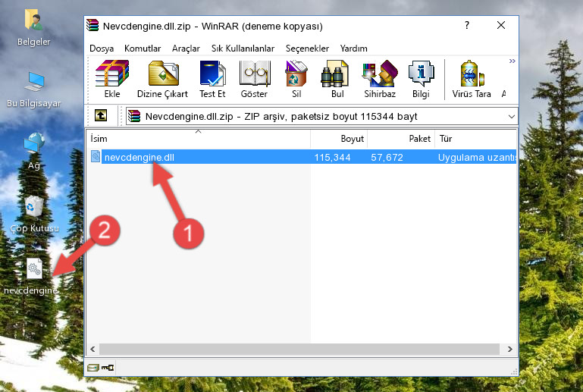The width and height of the screenshot is (583, 392).
Task: Select the nevcdengine.dll file row
Action: pos(302,157)
